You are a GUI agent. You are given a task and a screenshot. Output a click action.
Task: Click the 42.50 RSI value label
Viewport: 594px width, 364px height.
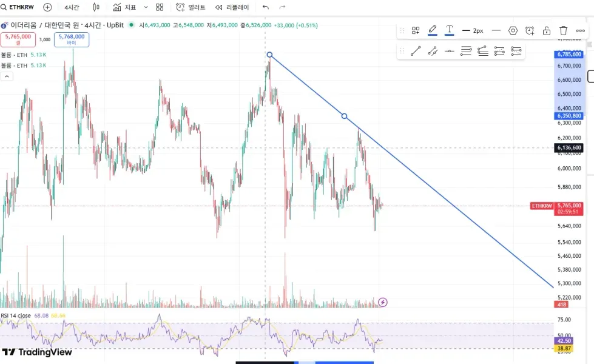pos(564,341)
